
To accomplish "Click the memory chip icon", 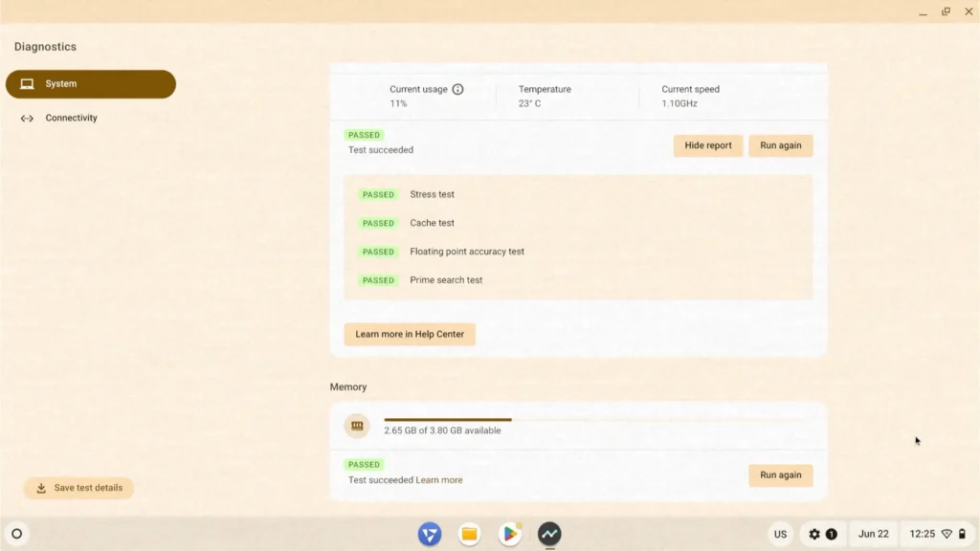I will (x=357, y=426).
